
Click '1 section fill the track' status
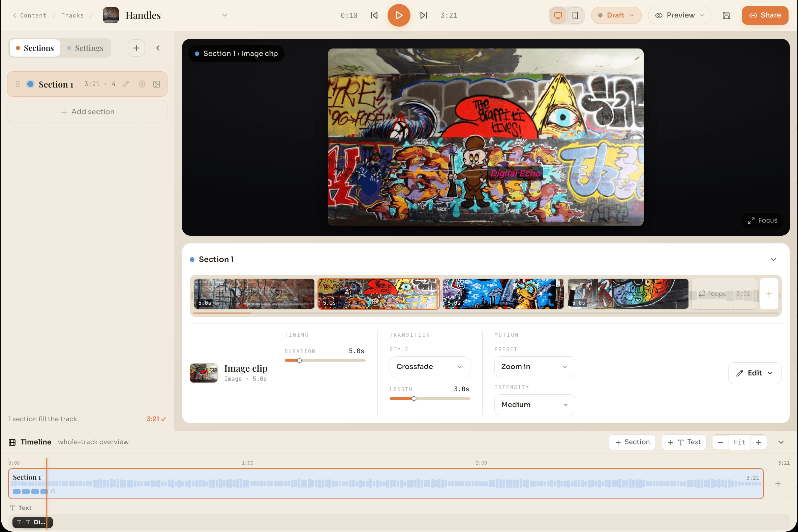[x=43, y=419]
